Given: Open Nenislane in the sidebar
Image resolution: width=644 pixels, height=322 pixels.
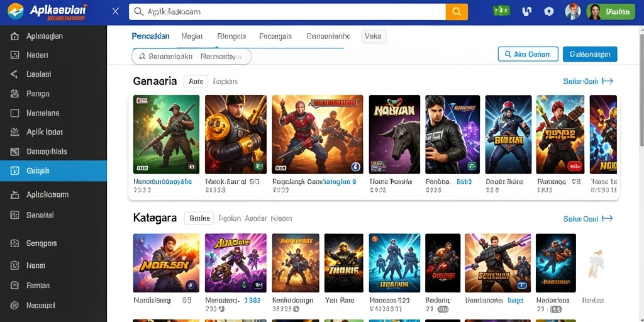Looking at the screenshot, I should click(53, 113).
